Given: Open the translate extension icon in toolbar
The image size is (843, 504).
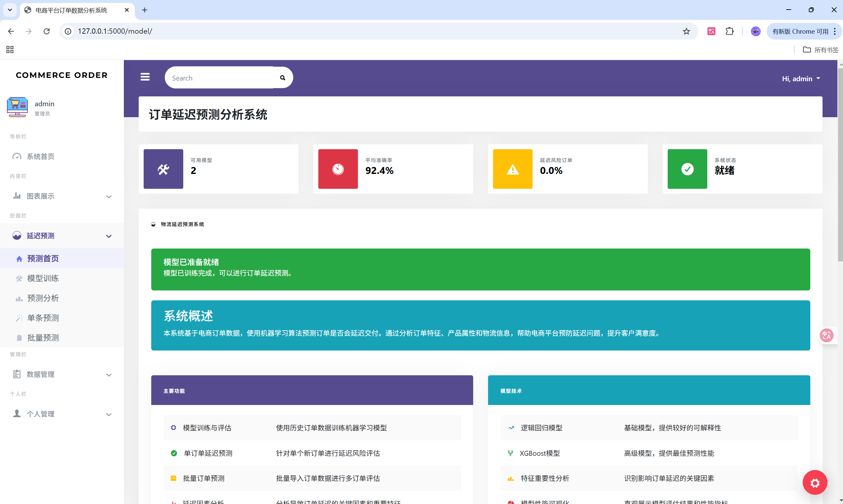Looking at the screenshot, I should (711, 31).
